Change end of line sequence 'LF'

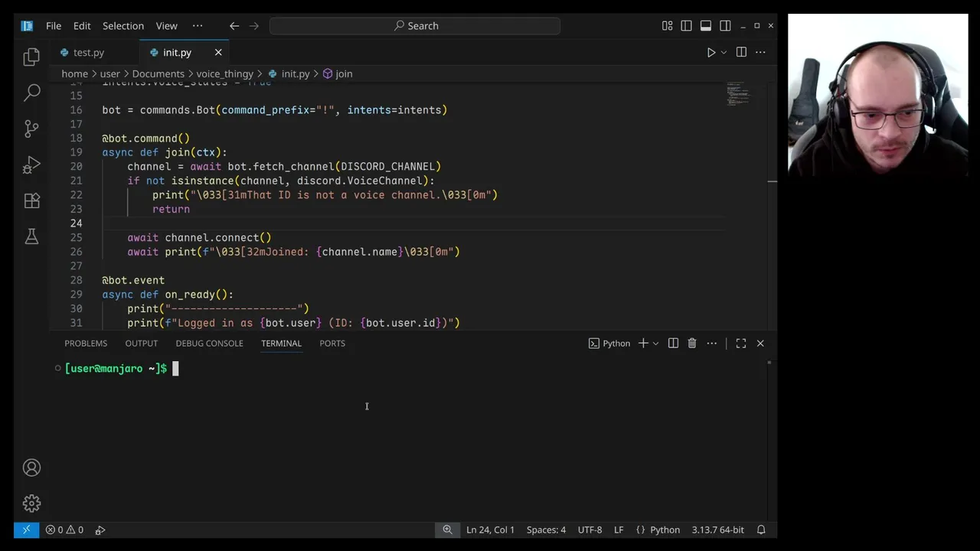(619, 530)
